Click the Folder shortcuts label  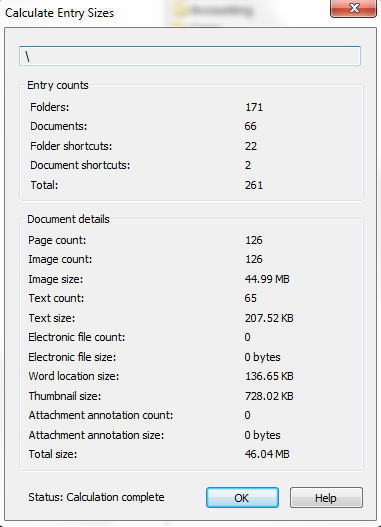pyautogui.click(x=71, y=146)
